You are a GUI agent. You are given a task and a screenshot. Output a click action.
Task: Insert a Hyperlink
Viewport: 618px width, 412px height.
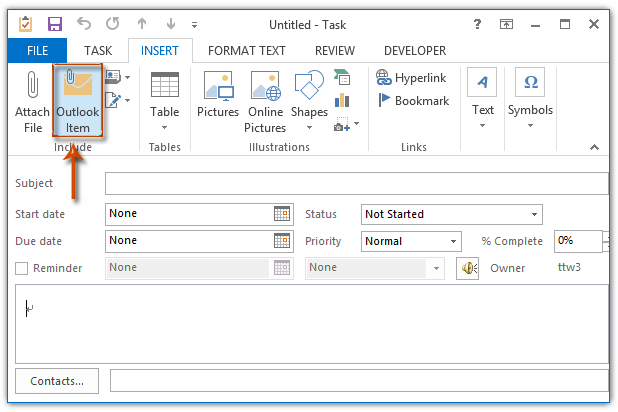click(413, 76)
